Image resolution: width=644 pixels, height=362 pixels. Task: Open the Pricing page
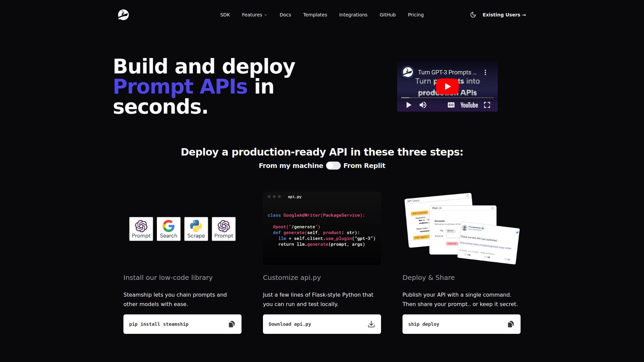tap(416, 15)
